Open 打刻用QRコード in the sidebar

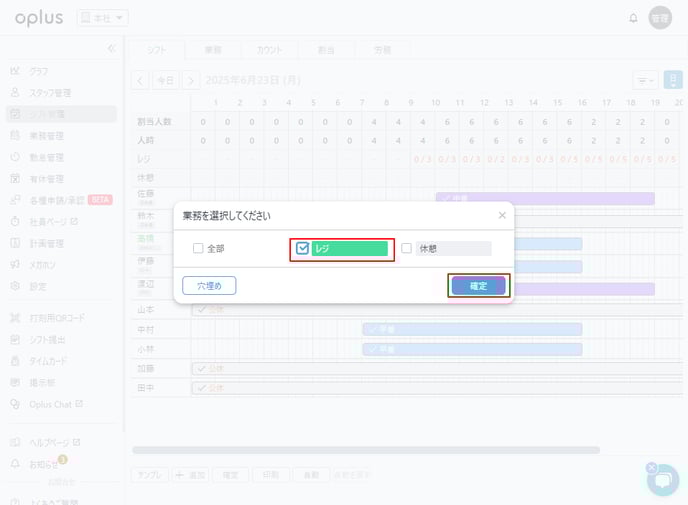pos(55,318)
